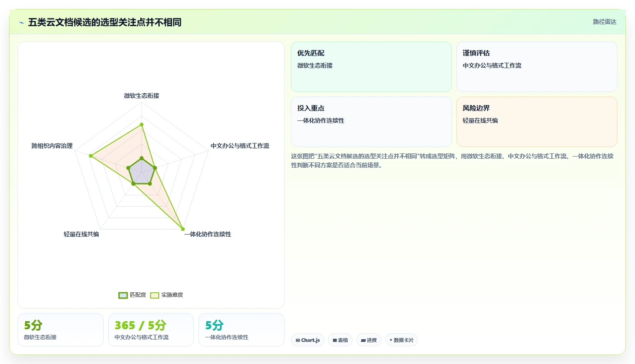Toggle the 实施难度 legend swatch
635x364 pixels.
point(155,295)
